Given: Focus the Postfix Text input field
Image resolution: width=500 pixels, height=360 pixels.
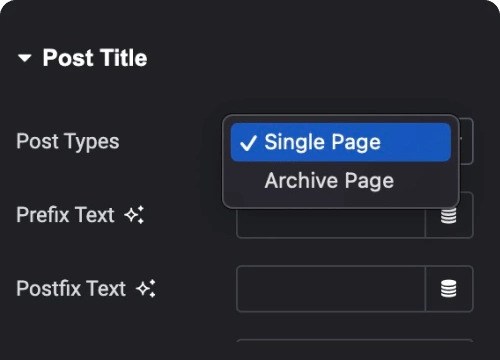Looking at the screenshot, I should point(331,289).
